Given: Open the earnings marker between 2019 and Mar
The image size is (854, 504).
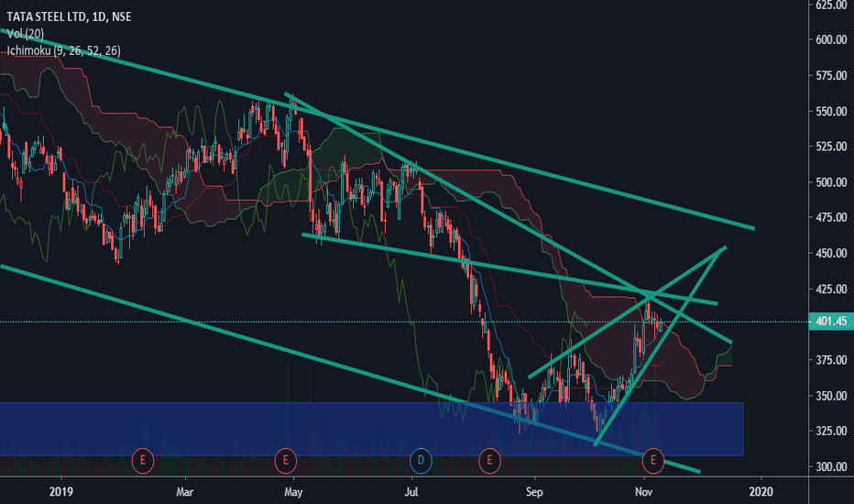Looking at the screenshot, I should click(143, 460).
